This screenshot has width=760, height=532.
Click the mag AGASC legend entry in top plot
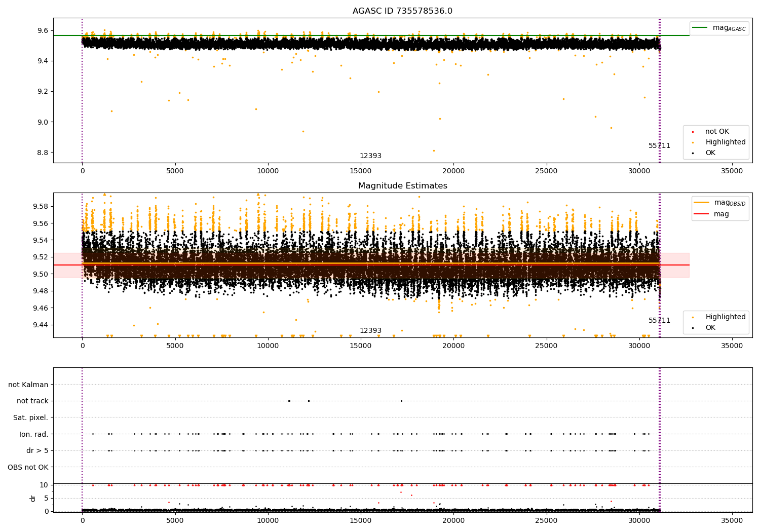[719, 28]
